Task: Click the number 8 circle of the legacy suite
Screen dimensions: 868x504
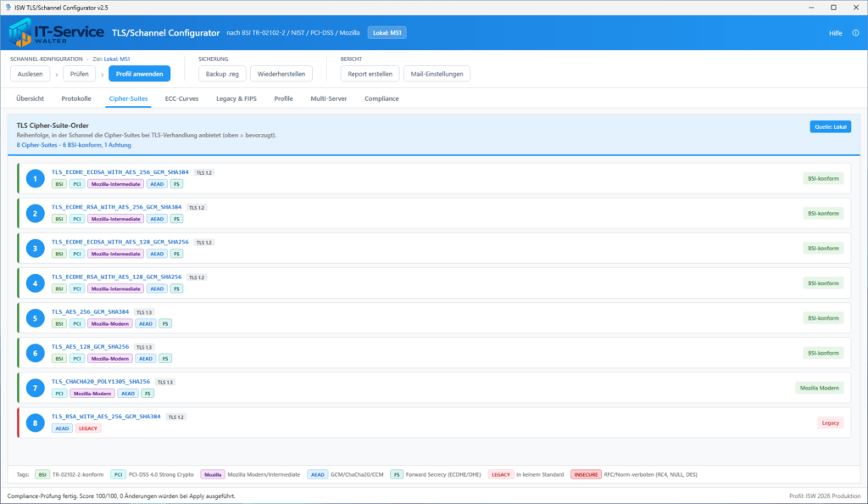Action: point(35,423)
